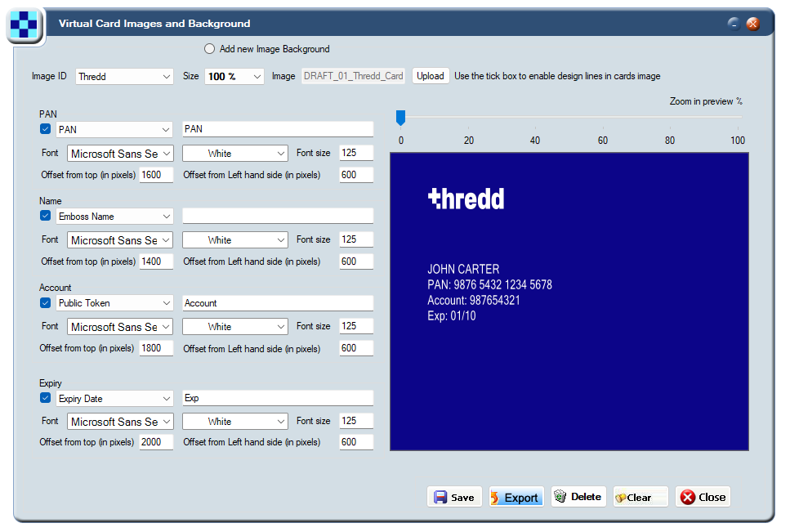Open the Name colour White dropdown
This screenshot has height=532, width=790.
pyautogui.click(x=234, y=239)
